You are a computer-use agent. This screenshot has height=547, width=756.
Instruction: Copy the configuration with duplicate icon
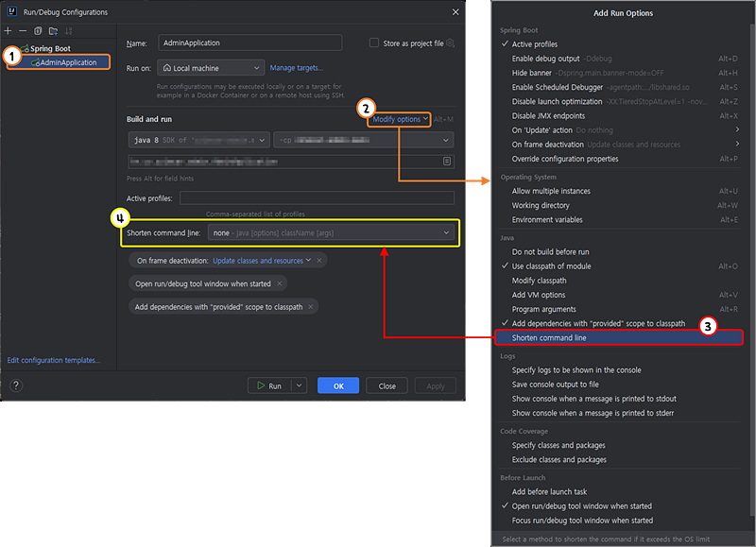click(38, 31)
